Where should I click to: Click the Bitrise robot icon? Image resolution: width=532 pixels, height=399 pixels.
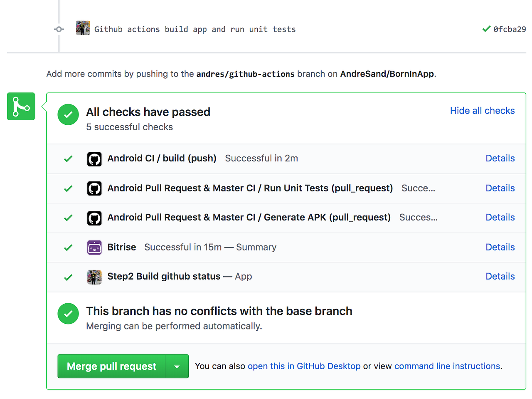pos(94,247)
